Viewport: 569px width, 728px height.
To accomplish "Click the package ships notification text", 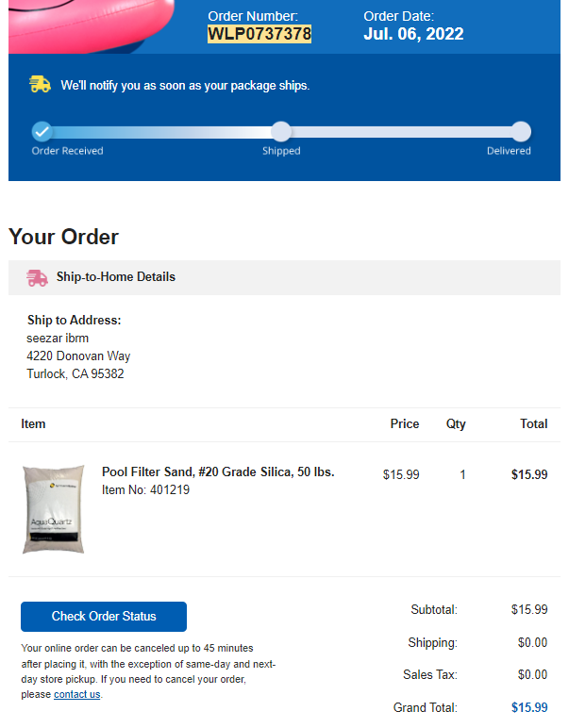I will click(185, 86).
